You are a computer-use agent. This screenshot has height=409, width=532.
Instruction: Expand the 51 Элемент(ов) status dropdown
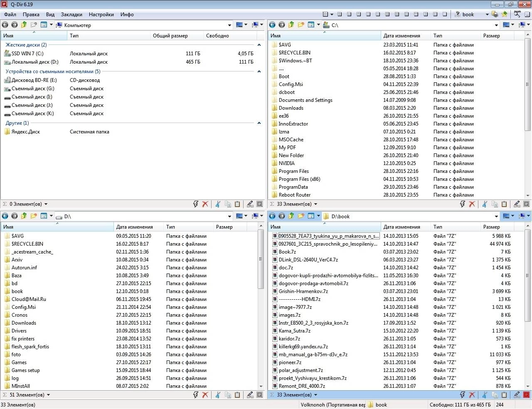tap(48, 395)
